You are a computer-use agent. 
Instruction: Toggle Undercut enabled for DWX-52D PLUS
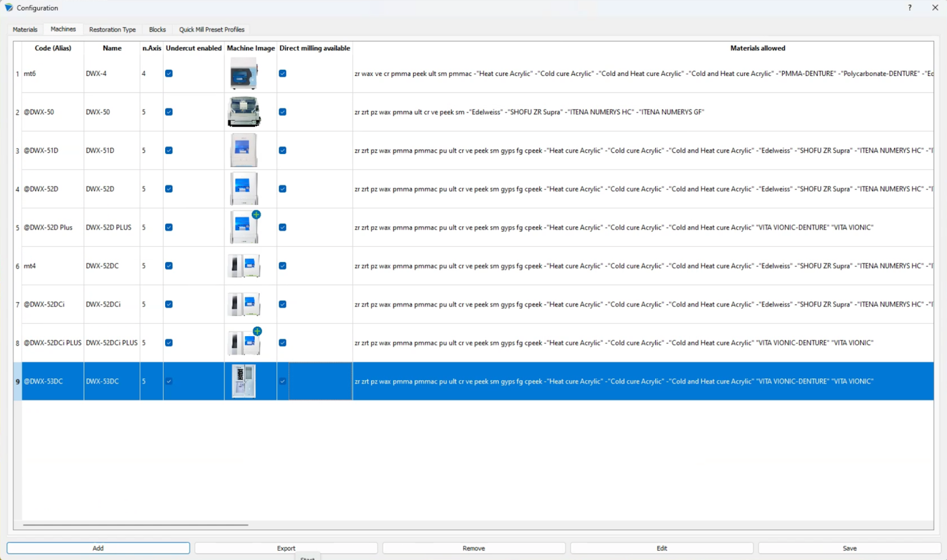tap(169, 227)
